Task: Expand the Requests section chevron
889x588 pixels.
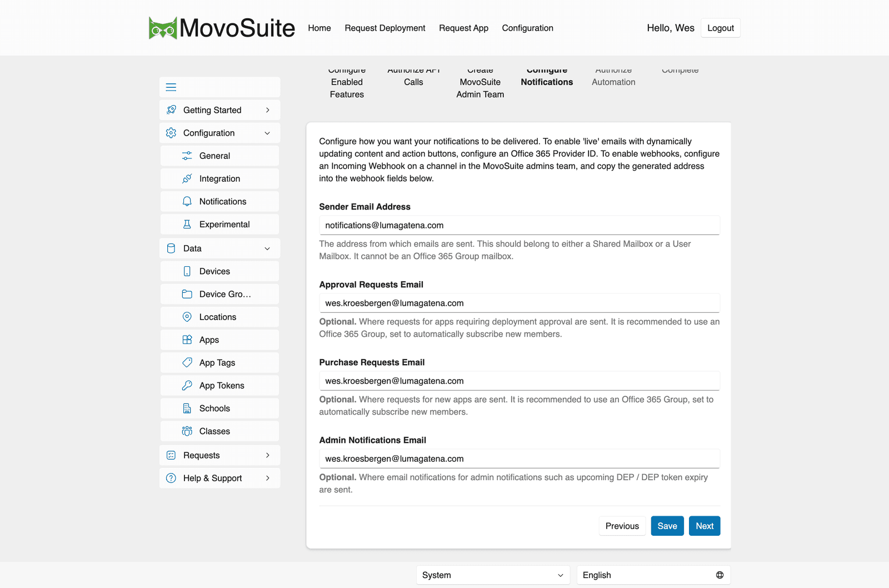Action: (268, 455)
